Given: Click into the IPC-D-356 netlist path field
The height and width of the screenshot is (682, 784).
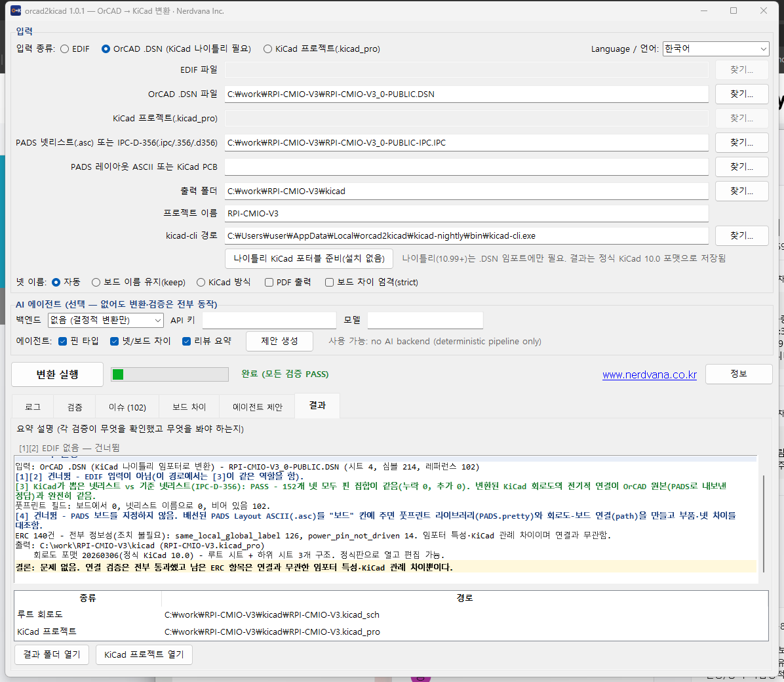Looking at the screenshot, I should coord(466,142).
